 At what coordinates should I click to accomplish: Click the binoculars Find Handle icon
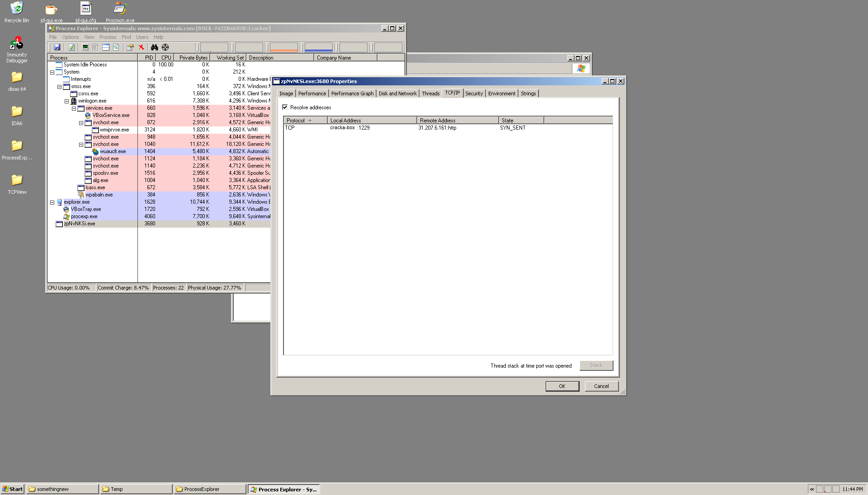155,47
